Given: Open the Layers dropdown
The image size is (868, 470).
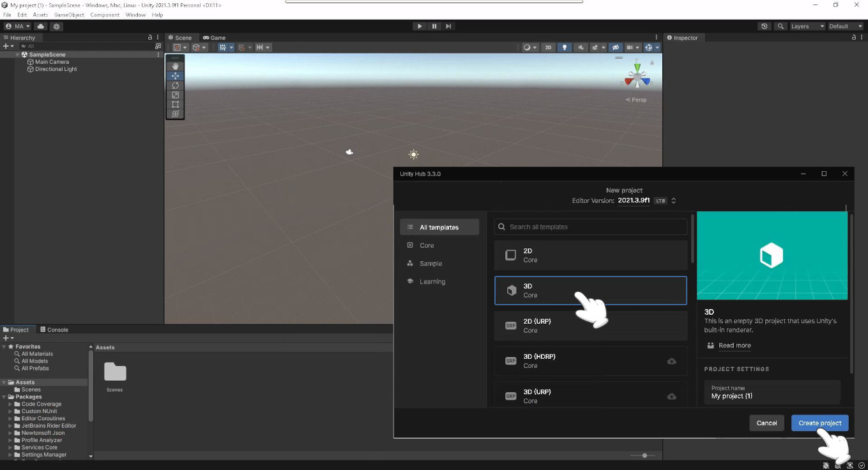Looking at the screenshot, I should coord(807,26).
